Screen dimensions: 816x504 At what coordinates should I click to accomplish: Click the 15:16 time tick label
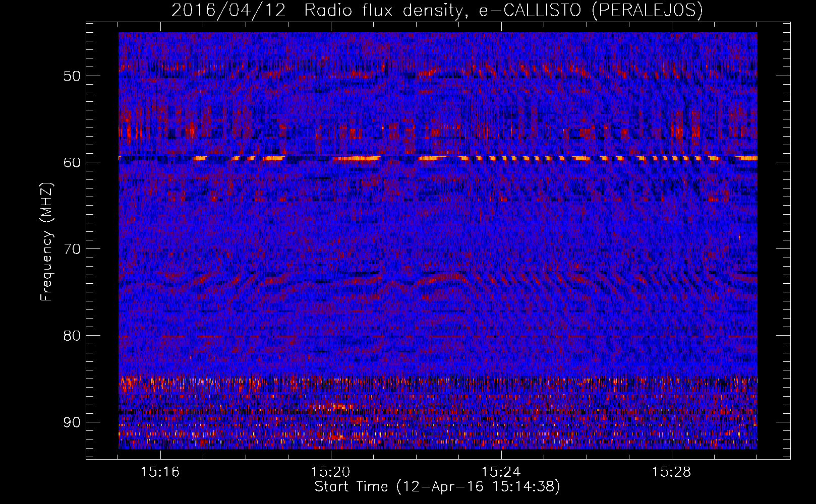tap(160, 472)
